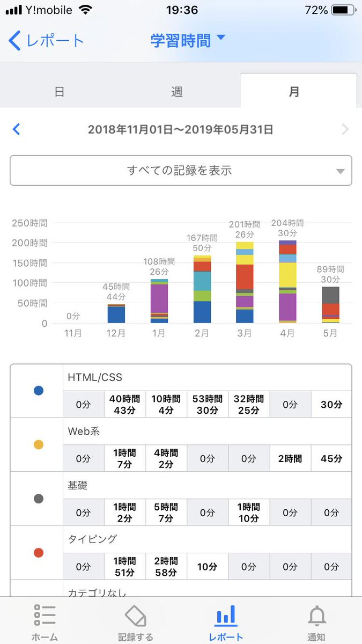This screenshot has height=644, width=362.
Task: Tap the 1時間10分 cell in 基礎
Action: coord(249,512)
